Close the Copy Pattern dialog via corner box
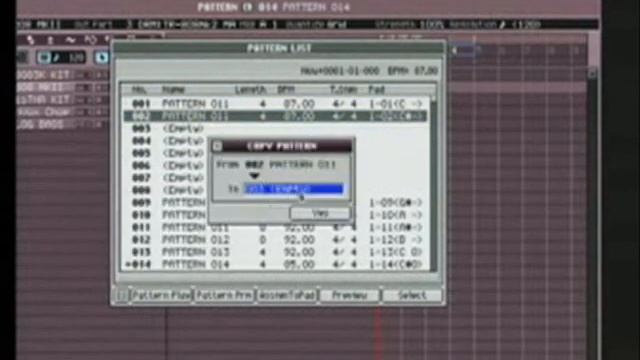This screenshot has height=360, width=640. tap(217, 146)
